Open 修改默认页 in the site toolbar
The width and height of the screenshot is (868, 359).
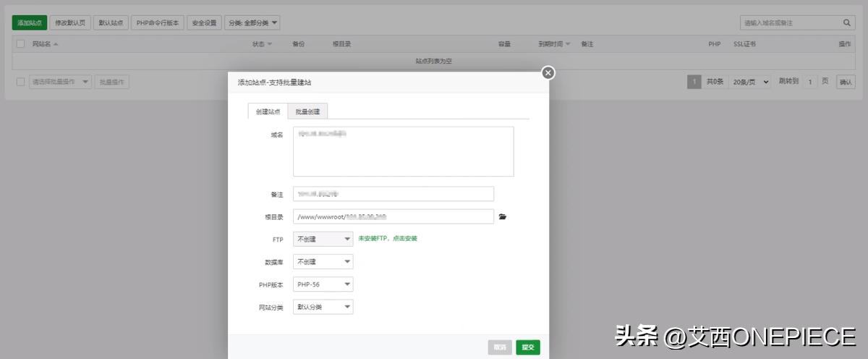click(71, 22)
